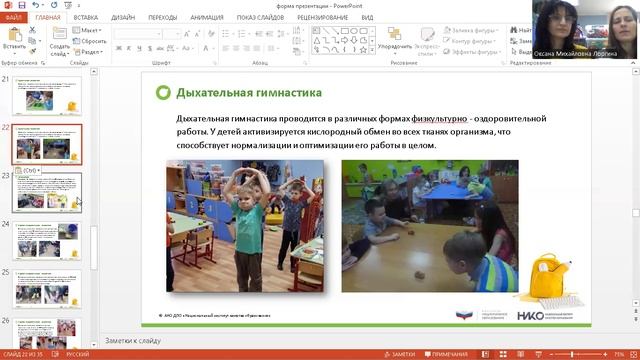This screenshot has height=360, width=640.
Task: Clear all text formatting
Action: [211, 34]
